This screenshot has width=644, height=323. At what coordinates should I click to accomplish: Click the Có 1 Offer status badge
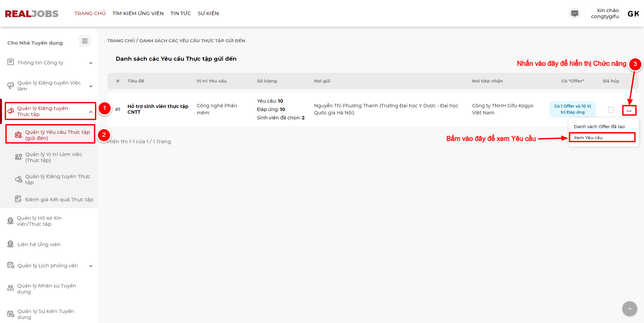tap(572, 109)
